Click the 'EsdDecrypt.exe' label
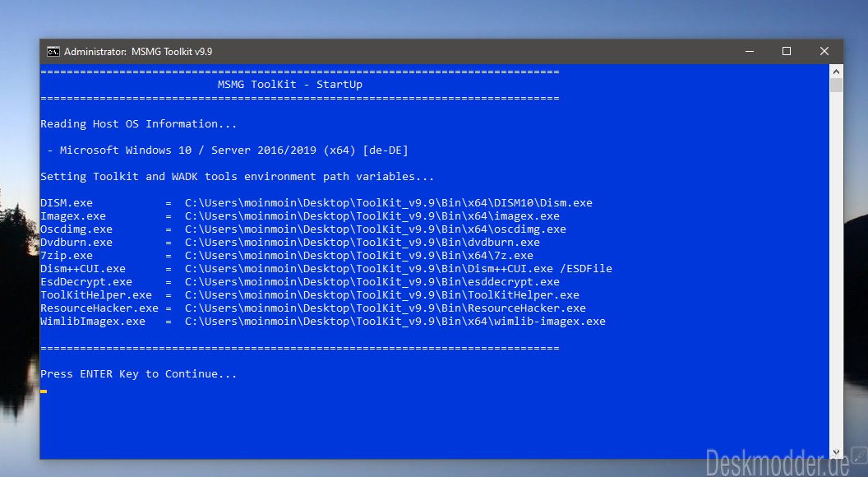 tap(86, 282)
